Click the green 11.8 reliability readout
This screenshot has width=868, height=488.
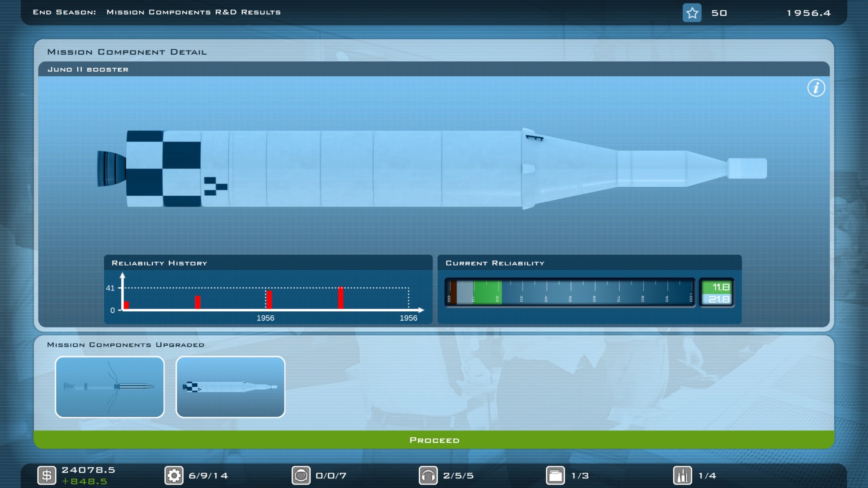click(717, 286)
